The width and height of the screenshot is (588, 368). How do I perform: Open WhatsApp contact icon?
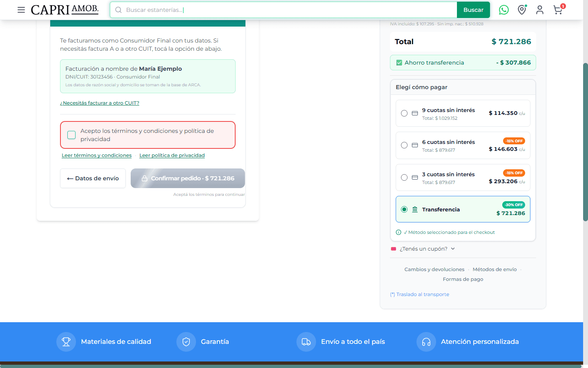504,10
